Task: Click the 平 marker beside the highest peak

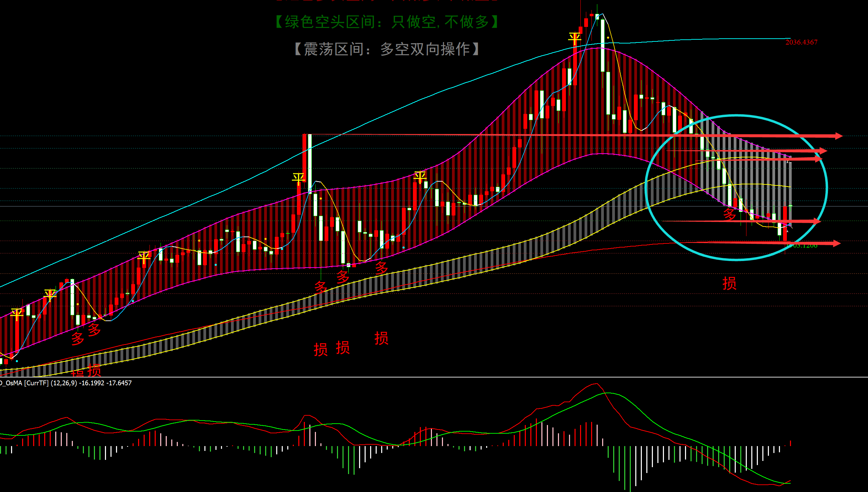Action: (x=575, y=39)
